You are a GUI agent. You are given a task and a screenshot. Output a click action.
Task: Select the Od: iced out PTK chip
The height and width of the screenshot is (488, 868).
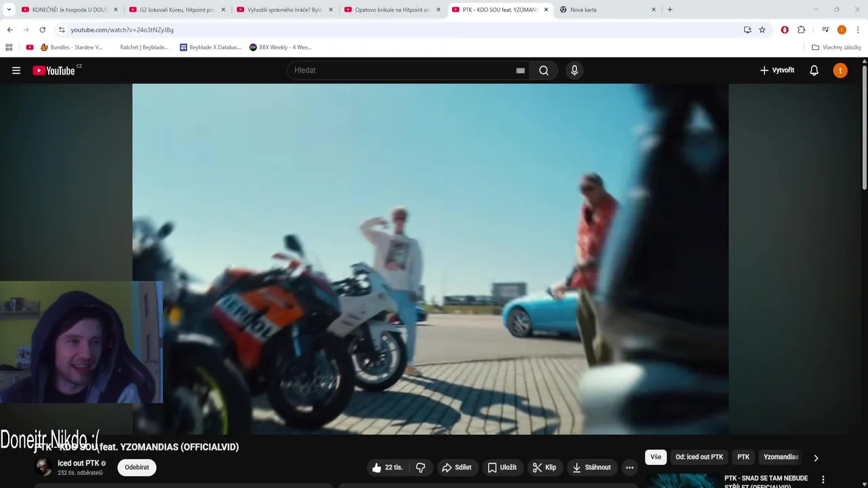coord(699,457)
